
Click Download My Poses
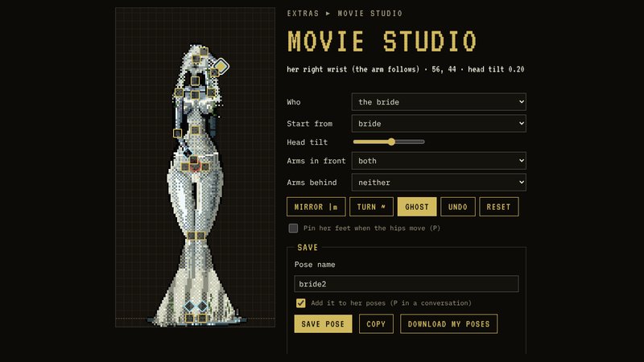[x=449, y=324]
